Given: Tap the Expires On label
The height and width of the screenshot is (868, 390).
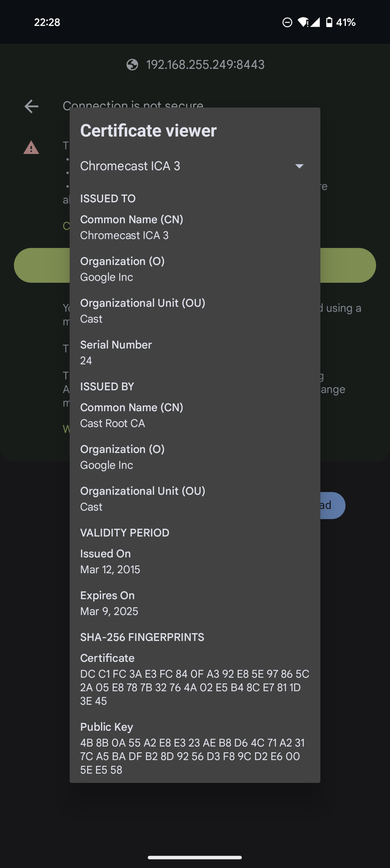Looking at the screenshot, I should click(x=107, y=595).
